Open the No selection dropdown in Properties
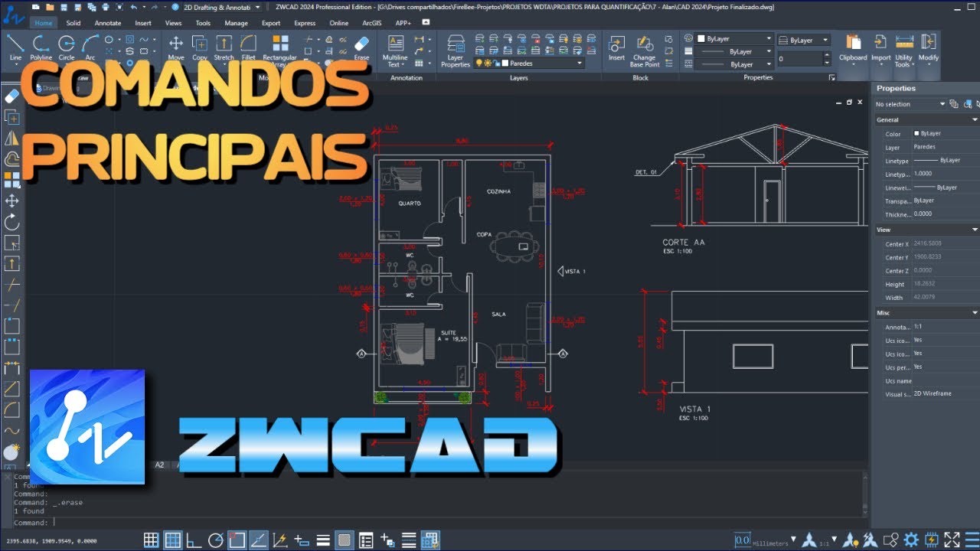980x551 pixels. tap(910, 104)
